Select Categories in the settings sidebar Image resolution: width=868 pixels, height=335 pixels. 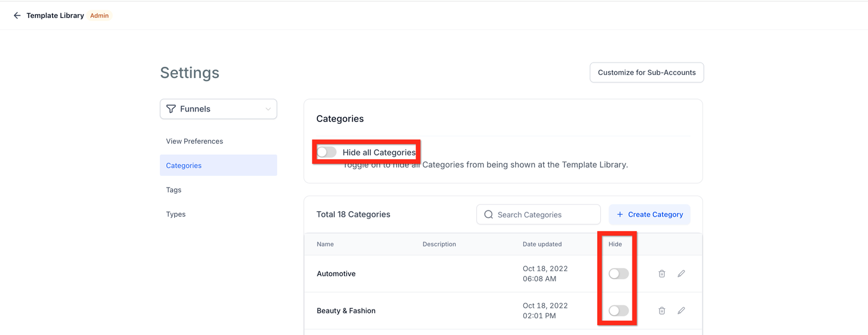(184, 165)
